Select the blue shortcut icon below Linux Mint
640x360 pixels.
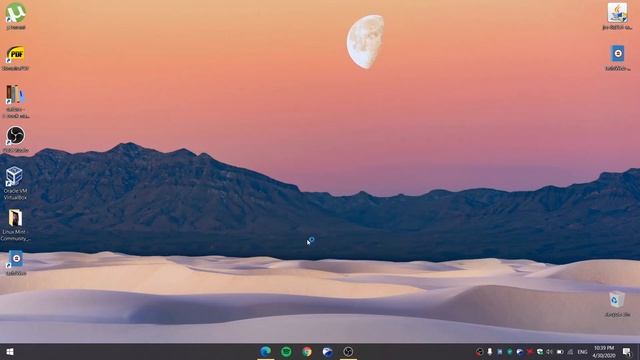16,263
